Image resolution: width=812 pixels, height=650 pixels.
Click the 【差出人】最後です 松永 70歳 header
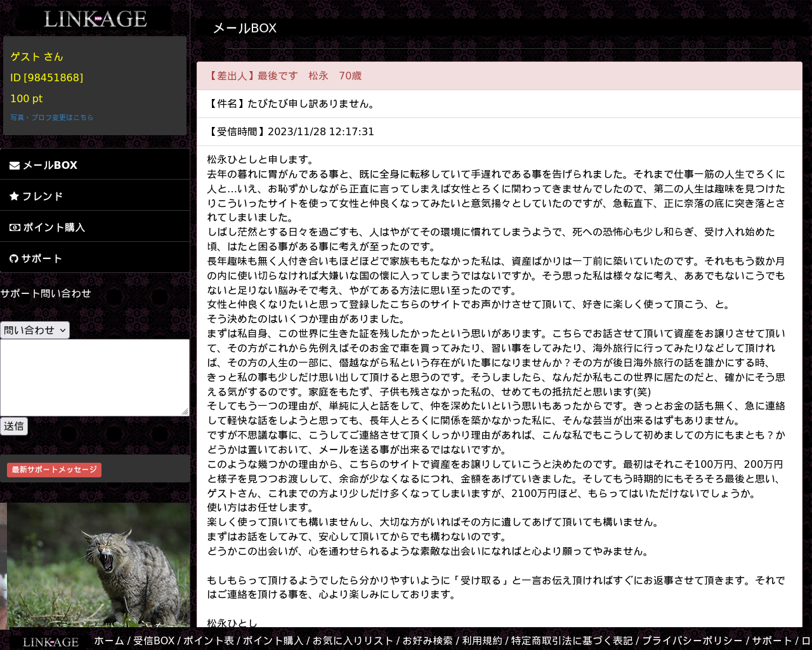[x=499, y=76]
